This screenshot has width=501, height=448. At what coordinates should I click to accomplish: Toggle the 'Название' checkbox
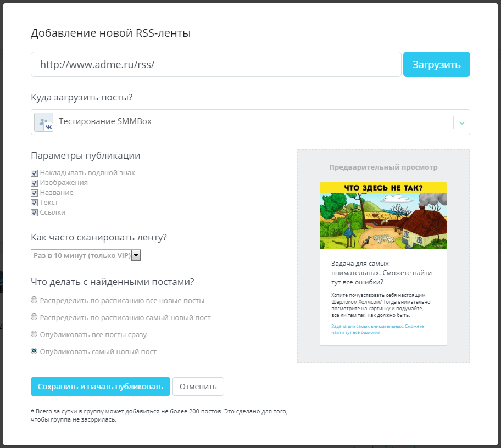35,193
